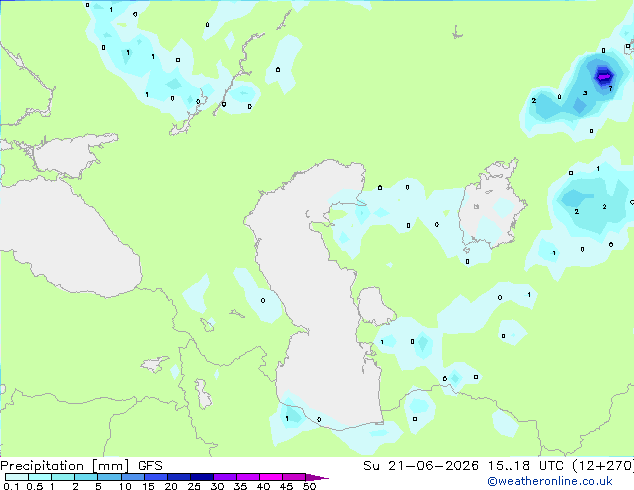Select the 40–45 mm magenta legend swatch
The width and height of the screenshot is (634, 490).
point(271,477)
